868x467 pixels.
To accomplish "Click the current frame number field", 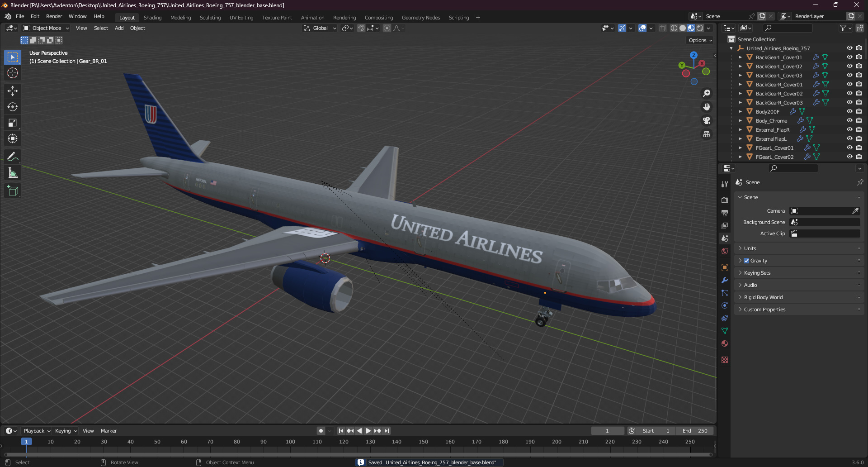I will (607, 431).
